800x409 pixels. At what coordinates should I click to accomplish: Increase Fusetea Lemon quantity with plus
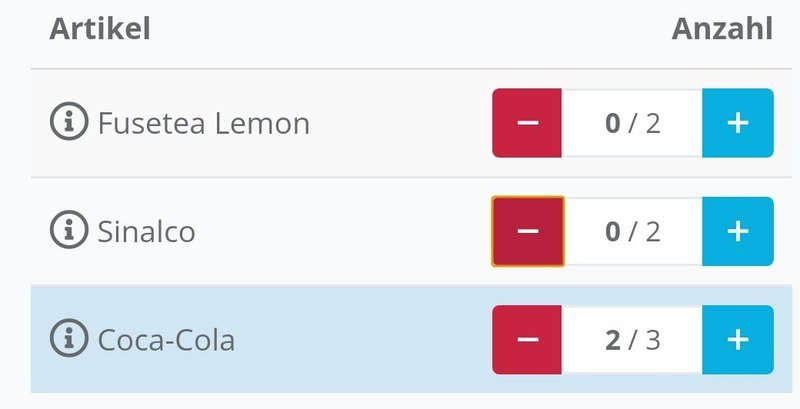click(737, 123)
